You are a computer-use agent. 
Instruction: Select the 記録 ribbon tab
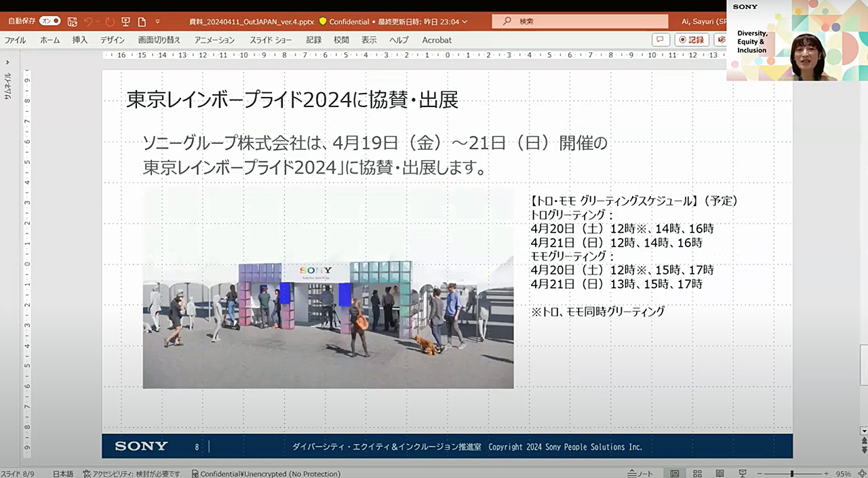pos(313,40)
